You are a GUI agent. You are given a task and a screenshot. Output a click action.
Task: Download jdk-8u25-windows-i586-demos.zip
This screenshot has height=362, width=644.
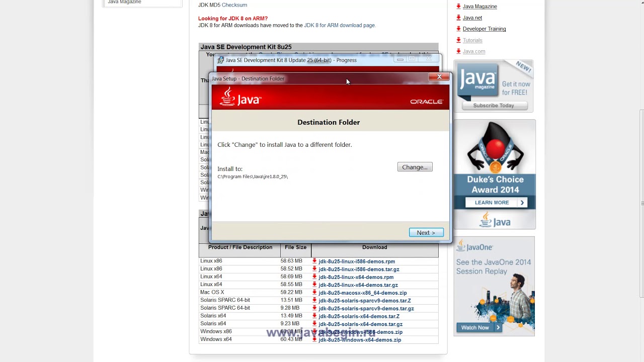[361, 332]
